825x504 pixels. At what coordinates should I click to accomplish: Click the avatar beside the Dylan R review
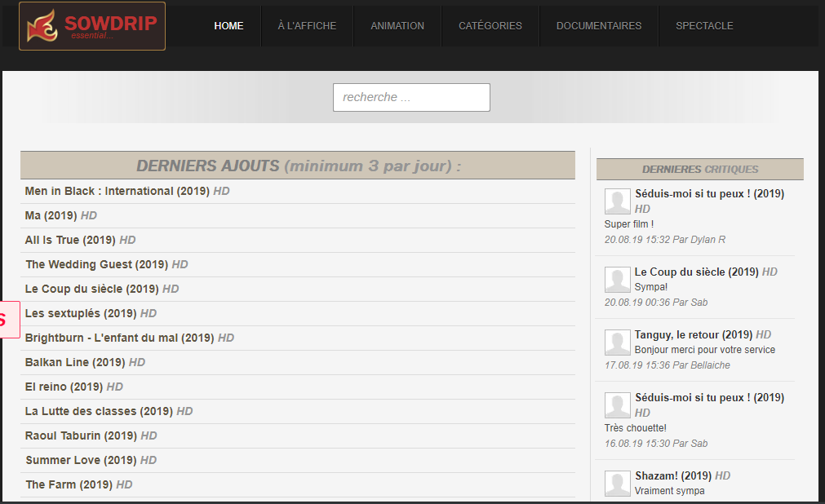point(617,201)
